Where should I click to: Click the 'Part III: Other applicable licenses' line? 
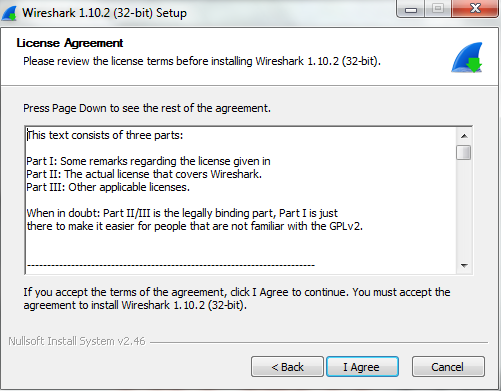tap(108, 187)
